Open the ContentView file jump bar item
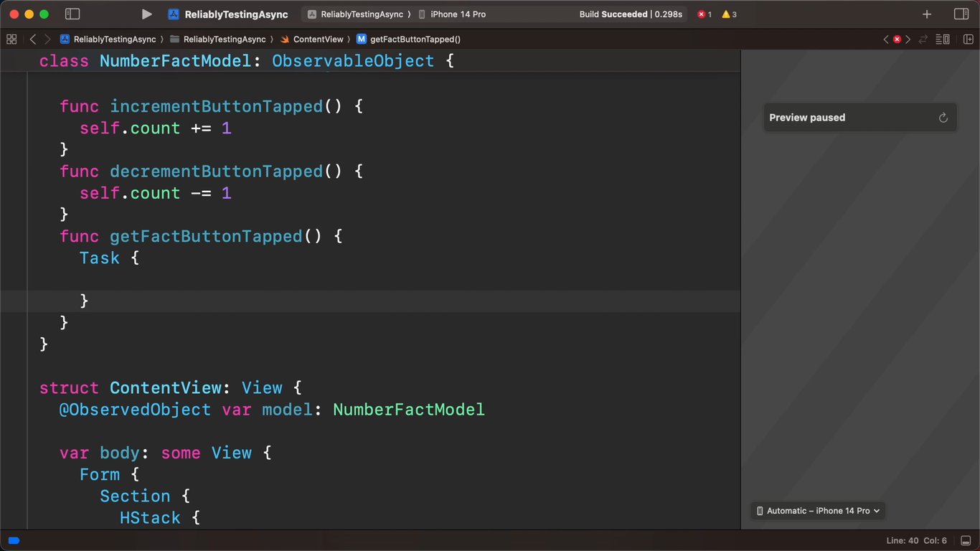 (312, 39)
